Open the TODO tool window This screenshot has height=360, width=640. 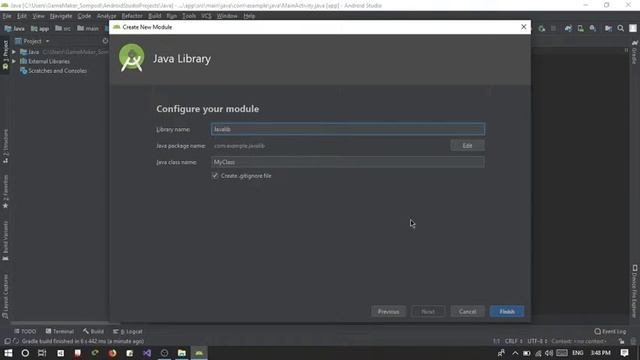[x=25, y=331]
